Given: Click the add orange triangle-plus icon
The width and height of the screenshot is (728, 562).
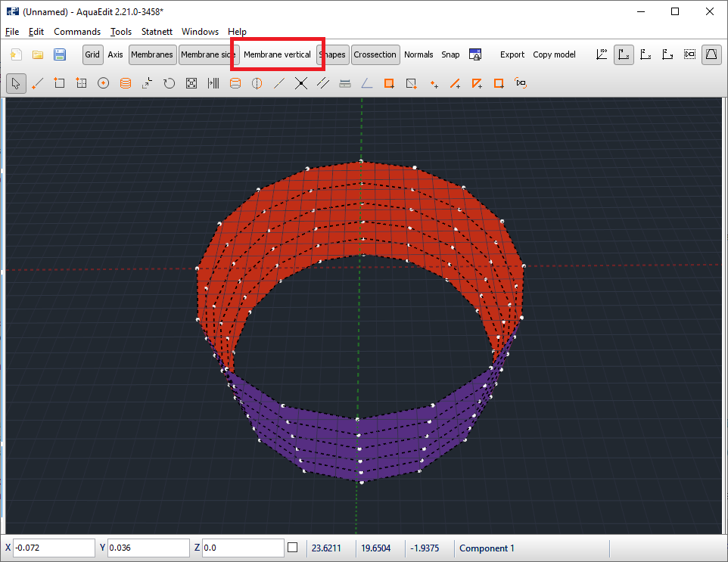Looking at the screenshot, I should tap(477, 83).
